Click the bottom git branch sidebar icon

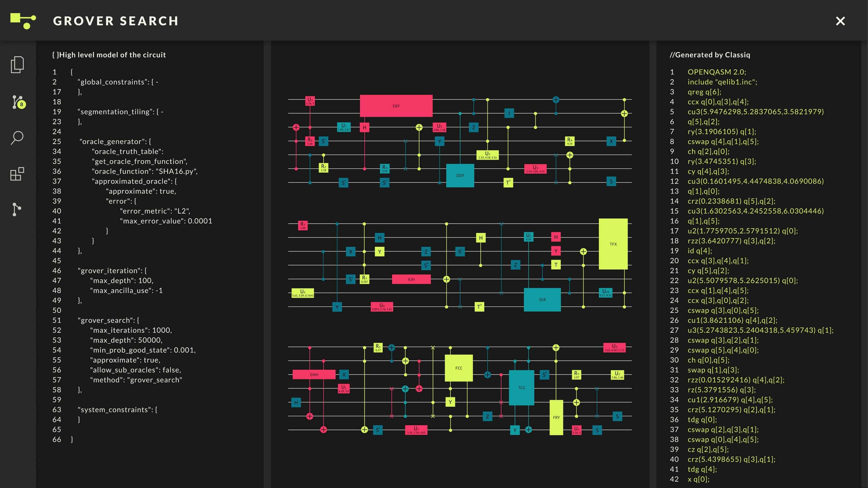tap(16, 209)
